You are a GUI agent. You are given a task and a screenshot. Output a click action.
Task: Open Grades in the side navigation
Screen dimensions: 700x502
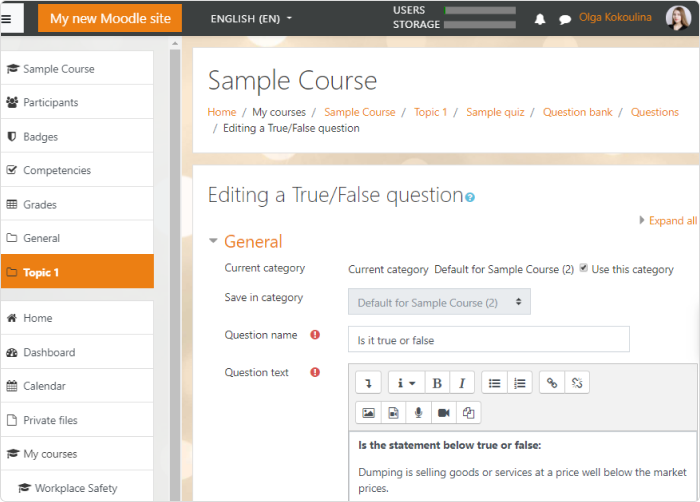[x=77, y=204]
